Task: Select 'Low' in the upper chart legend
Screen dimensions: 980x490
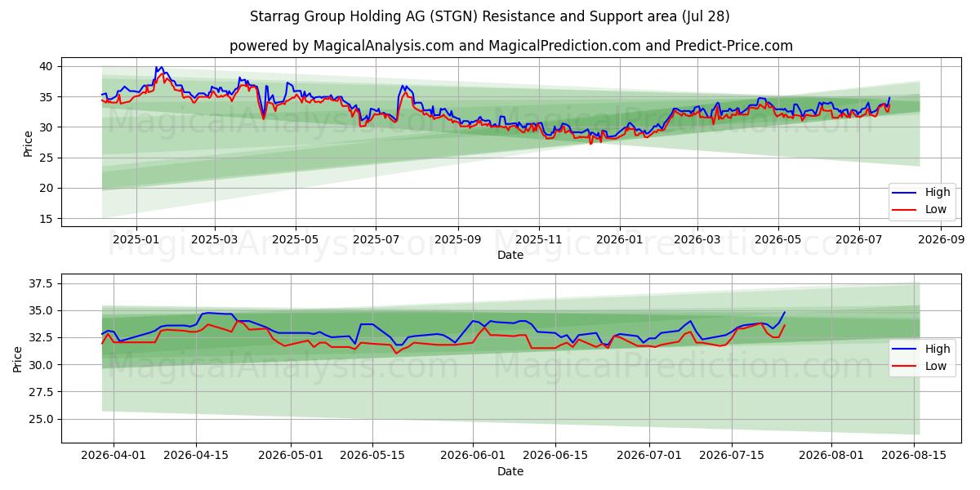Action: pyautogui.click(x=936, y=209)
